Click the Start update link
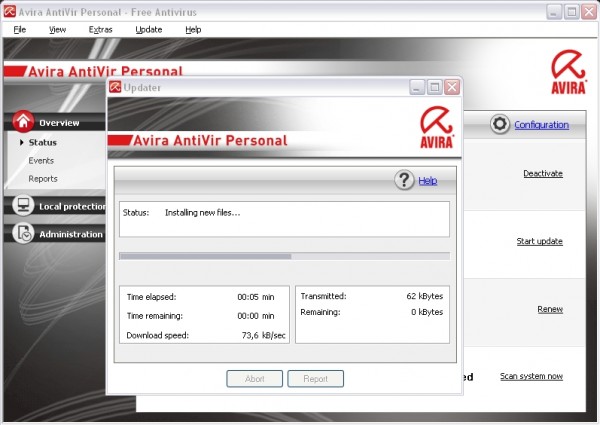The width and height of the screenshot is (600, 425). tap(540, 241)
